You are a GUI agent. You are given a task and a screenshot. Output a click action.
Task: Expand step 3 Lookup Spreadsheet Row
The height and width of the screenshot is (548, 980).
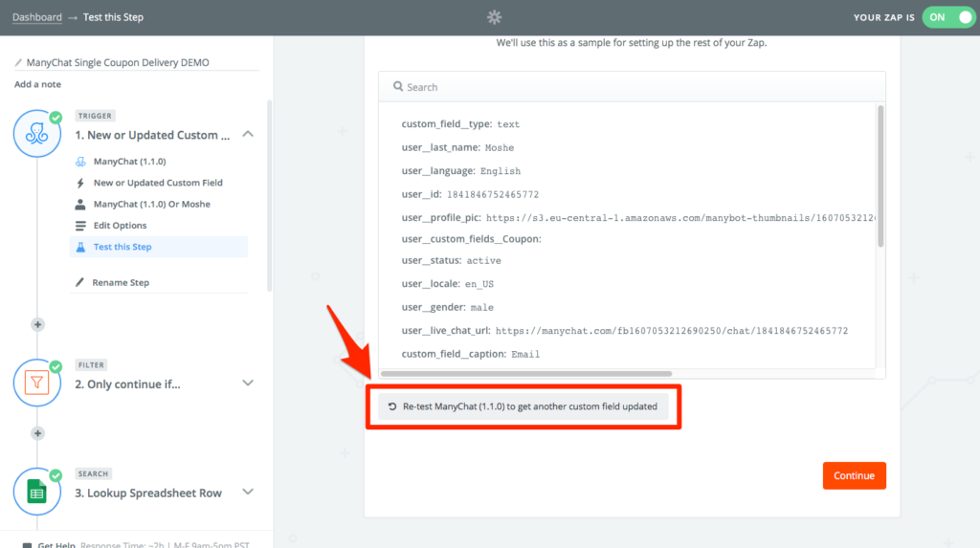click(248, 492)
